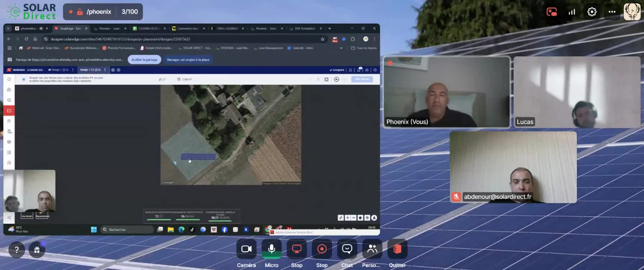Select the site info sidebar icon

coord(9,79)
